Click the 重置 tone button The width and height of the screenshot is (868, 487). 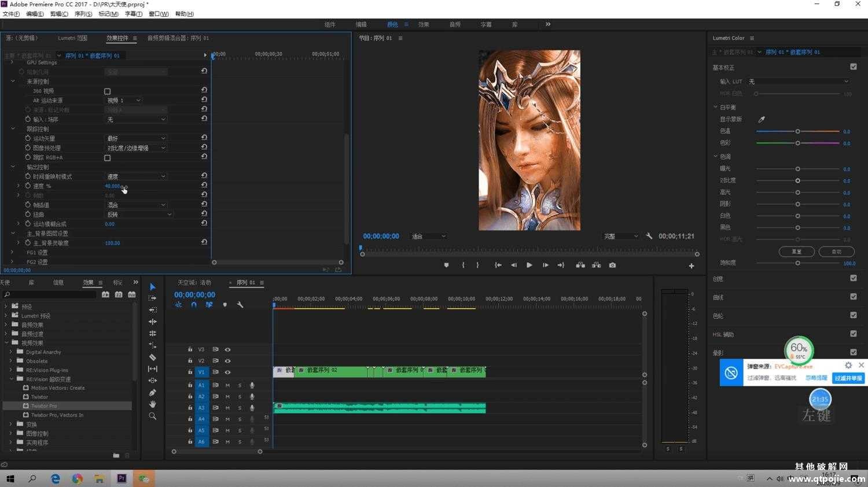797,252
